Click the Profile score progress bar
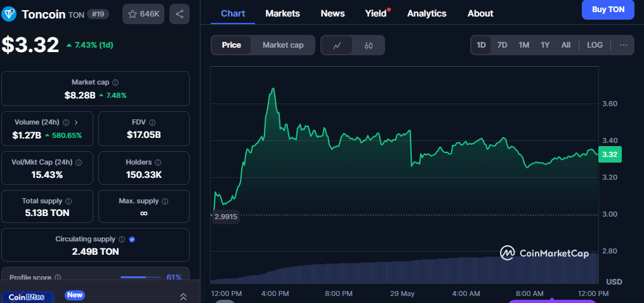The height and width of the screenshot is (303, 644). pos(140,278)
